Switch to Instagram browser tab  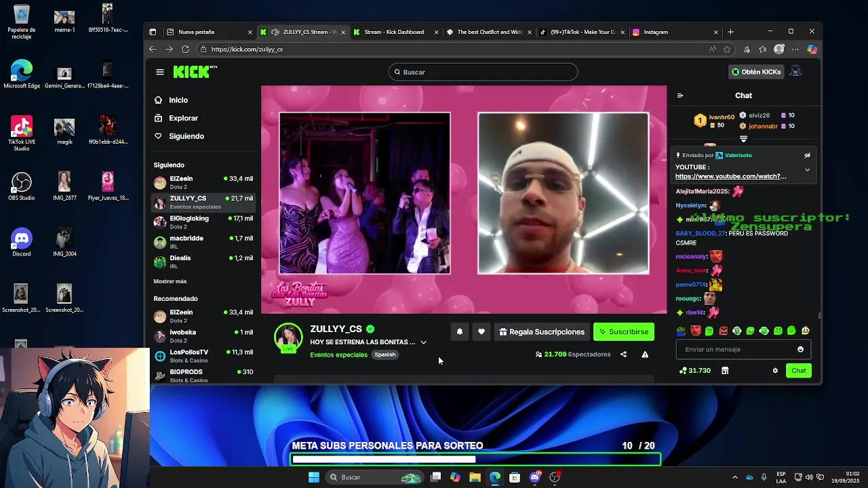[x=675, y=32]
